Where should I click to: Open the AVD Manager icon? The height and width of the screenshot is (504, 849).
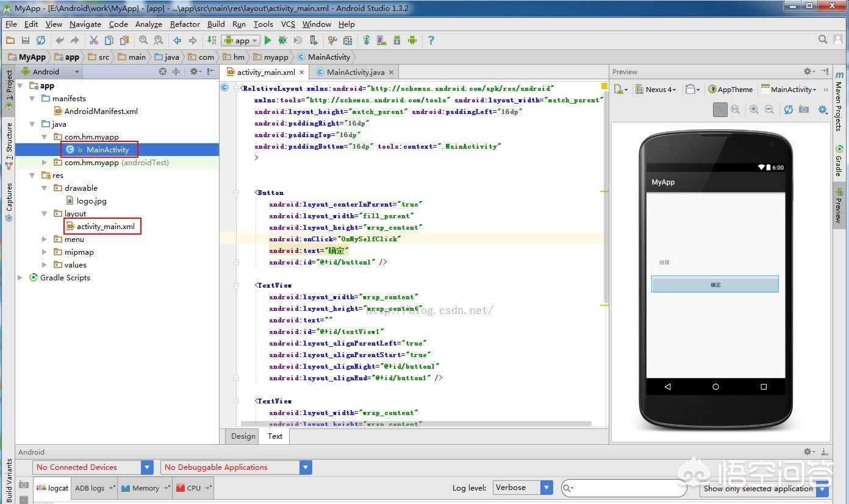click(x=382, y=40)
